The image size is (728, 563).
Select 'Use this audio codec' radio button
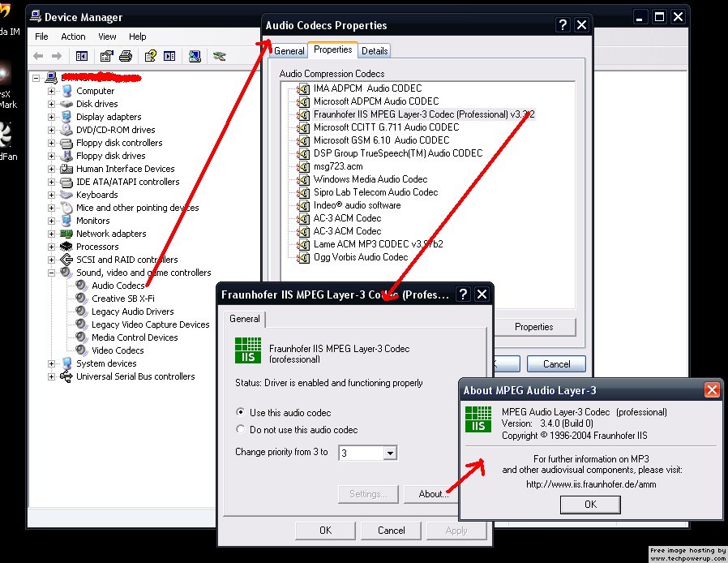241,412
